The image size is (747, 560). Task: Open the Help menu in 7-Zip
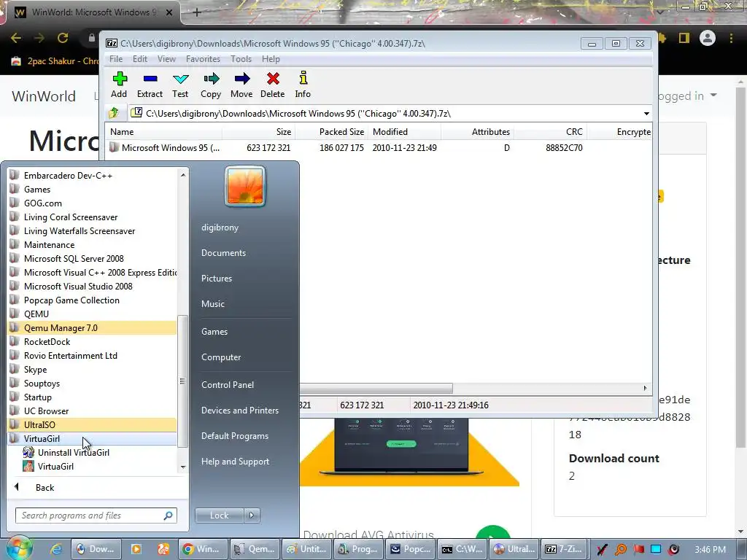tap(271, 59)
